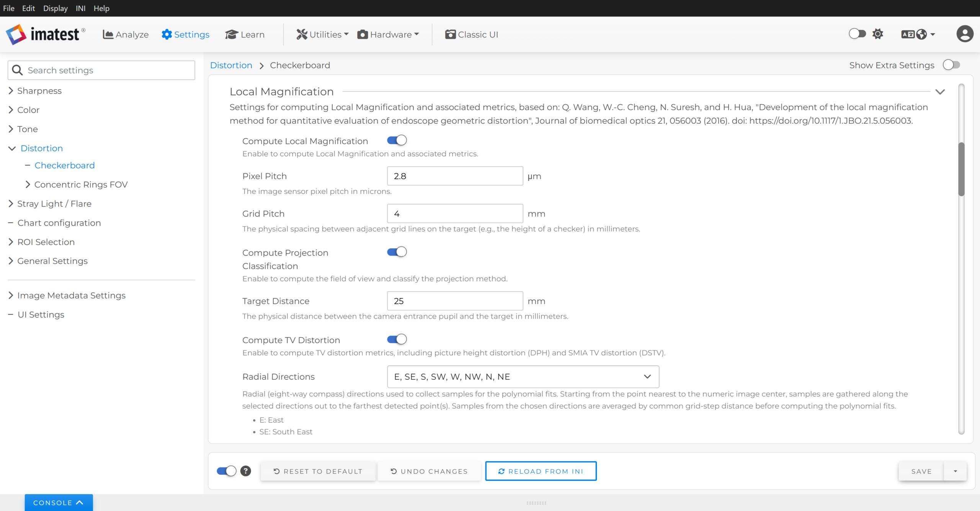Click the brightness sun icon in header

point(878,34)
